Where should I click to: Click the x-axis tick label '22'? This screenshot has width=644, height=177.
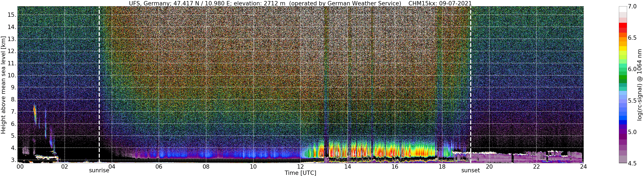point(536,167)
